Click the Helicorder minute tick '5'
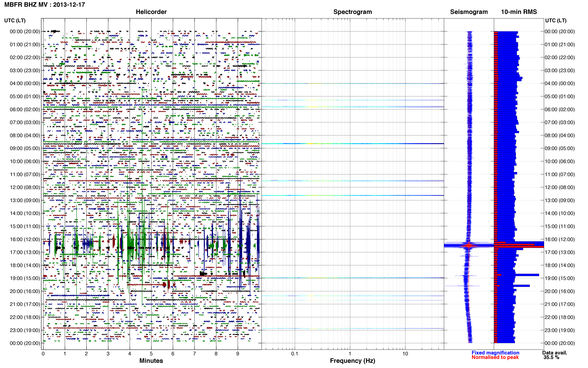Image resolution: width=588 pixels, height=368 pixels. pyautogui.click(x=151, y=354)
